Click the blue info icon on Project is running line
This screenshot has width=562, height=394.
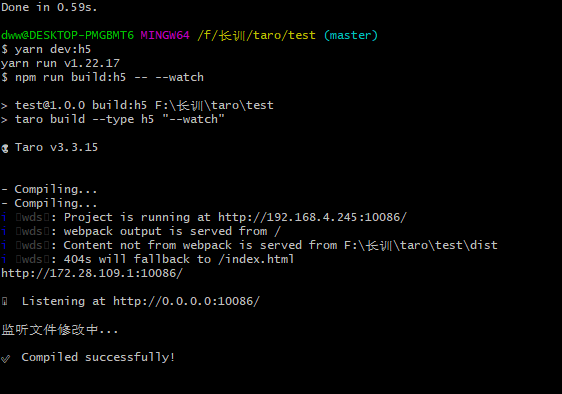(x=4, y=217)
